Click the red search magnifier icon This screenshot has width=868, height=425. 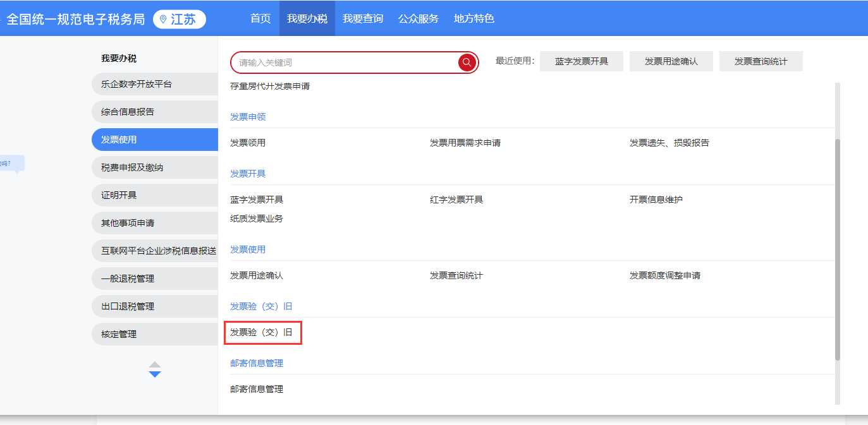click(x=467, y=62)
